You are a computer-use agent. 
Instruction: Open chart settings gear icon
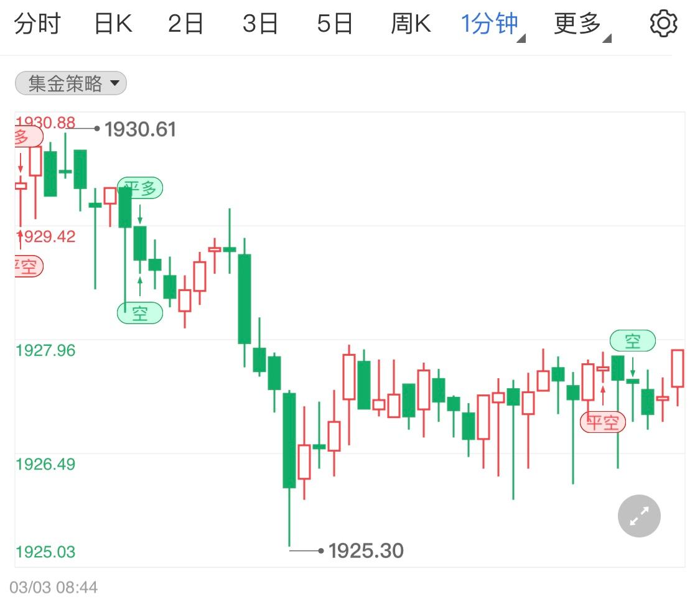tap(663, 23)
